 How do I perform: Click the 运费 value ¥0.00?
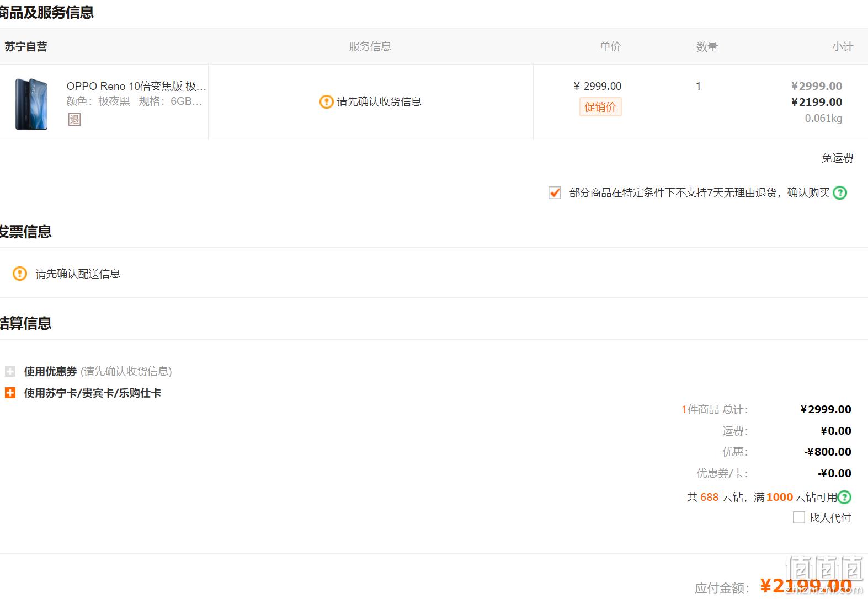click(x=836, y=431)
